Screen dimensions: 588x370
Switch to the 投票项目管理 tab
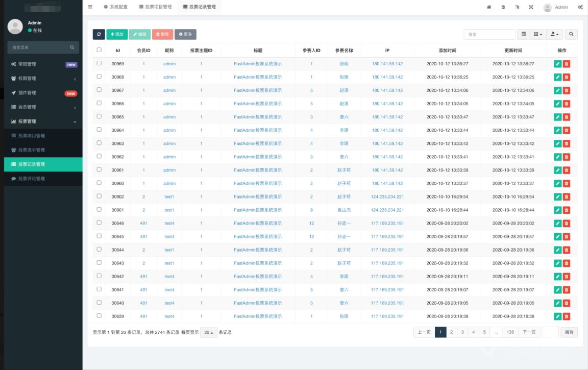click(x=155, y=7)
